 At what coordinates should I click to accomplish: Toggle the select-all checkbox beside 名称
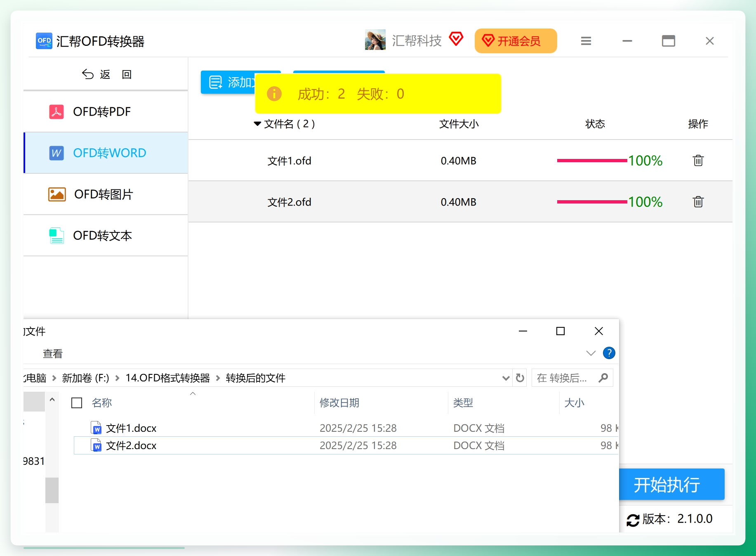pos(77,403)
